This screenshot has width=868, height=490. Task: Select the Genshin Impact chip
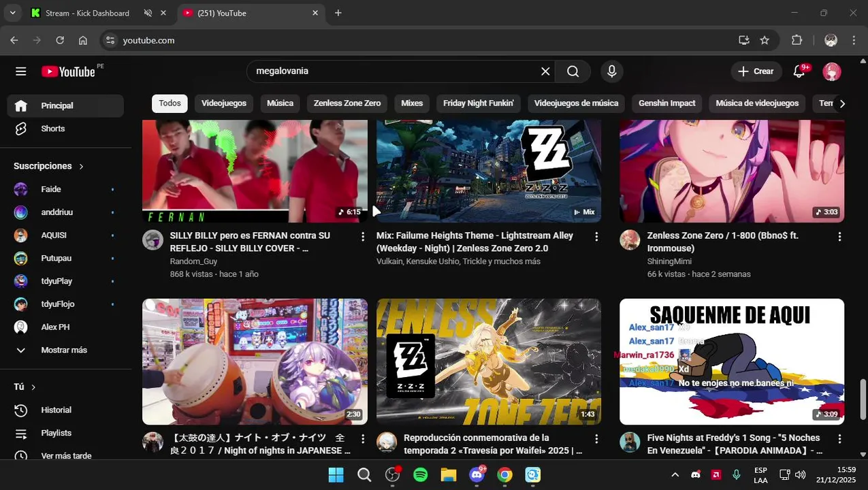tap(667, 103)
